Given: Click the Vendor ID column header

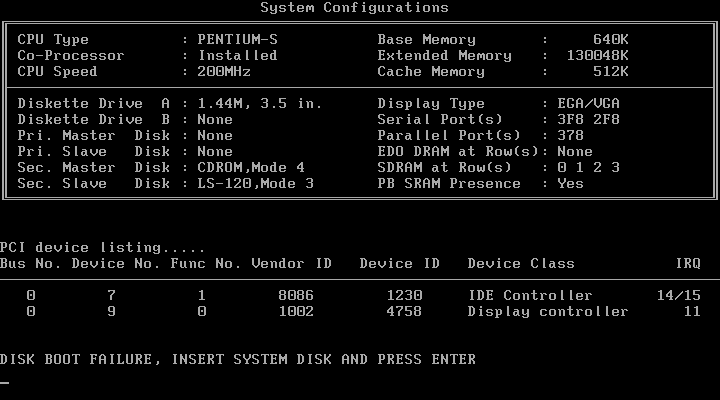Looking at the screenshot, I should tap(291, 264).
